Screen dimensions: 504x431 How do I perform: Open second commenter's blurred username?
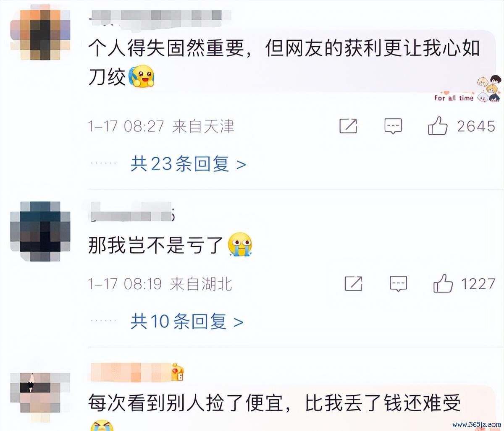click(132, 212)
